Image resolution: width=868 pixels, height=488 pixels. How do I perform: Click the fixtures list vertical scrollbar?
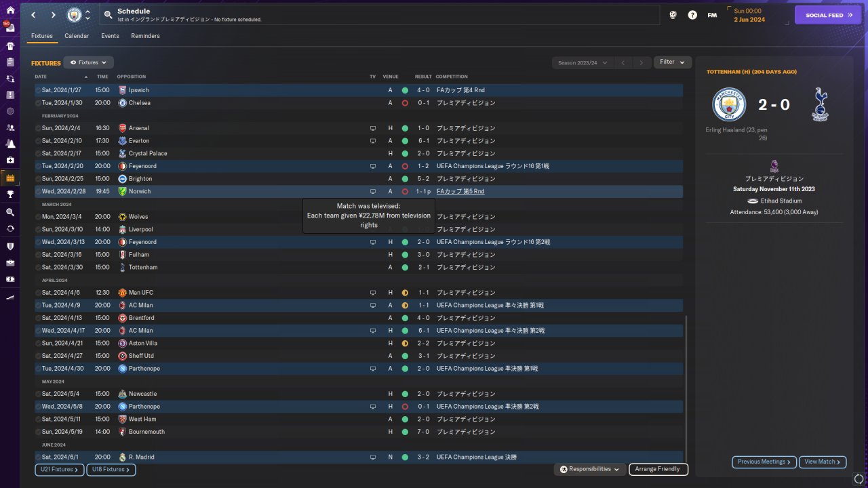point(686,388)
